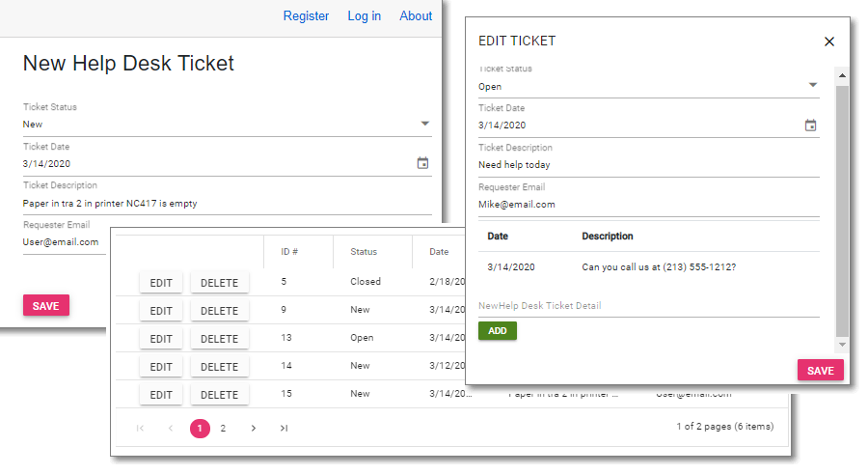
Task: Edit ticket with ID 14
Action: click(161, 367)
